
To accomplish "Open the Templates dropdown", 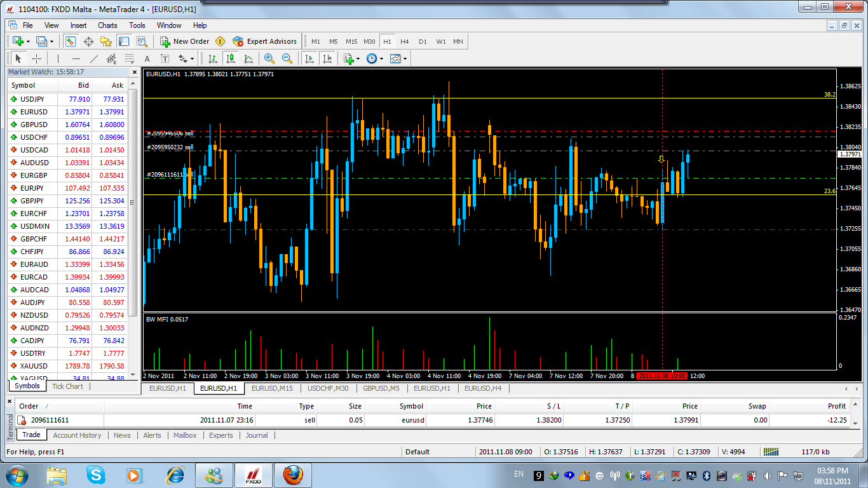I will 398,58.
